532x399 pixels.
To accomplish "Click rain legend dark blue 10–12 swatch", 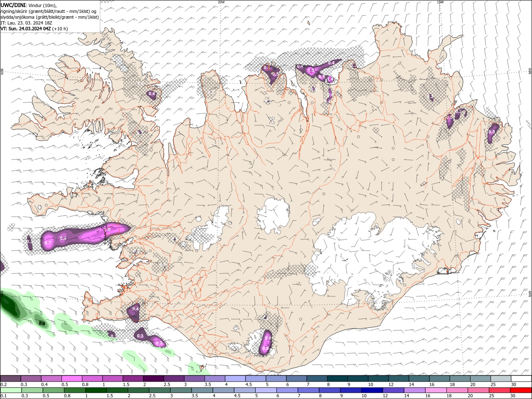I will point(372,390).
